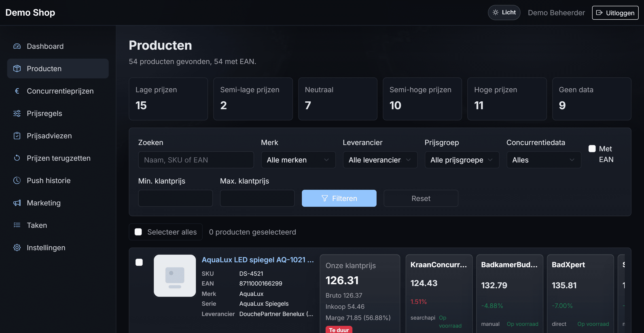
Task: Click the Semi-hoge prijzen stat card
Action: tap(422, 99)
